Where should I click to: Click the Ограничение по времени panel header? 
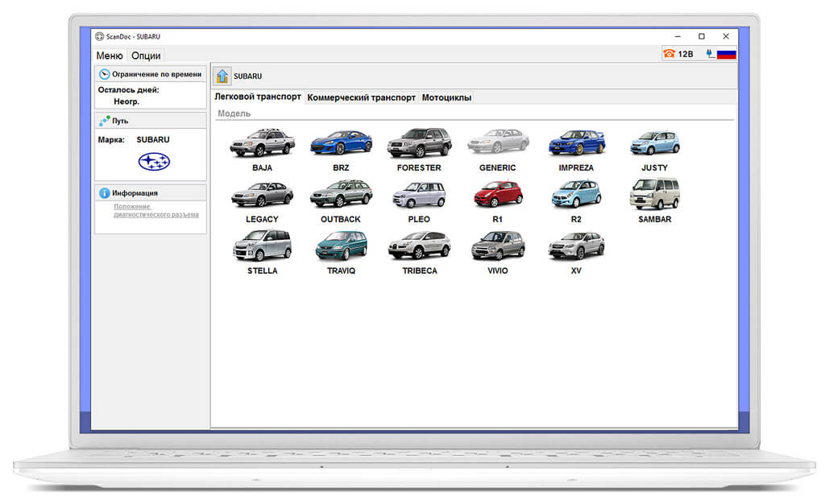coord(151,74)
